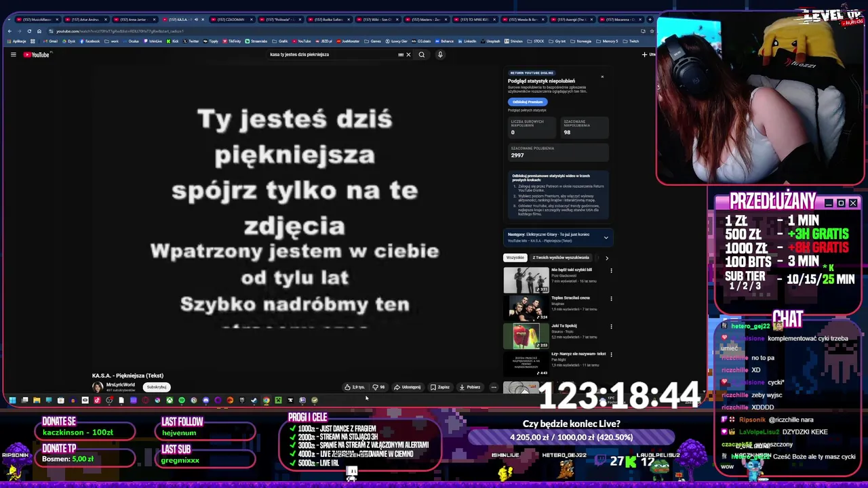
Task: Open Toples Straciłaś cnotę video thumbnail
Action: point(526,308)
